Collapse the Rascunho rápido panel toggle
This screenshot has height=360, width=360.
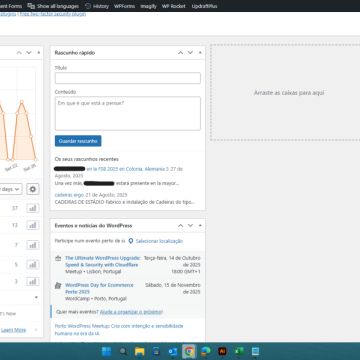point(200,53)
